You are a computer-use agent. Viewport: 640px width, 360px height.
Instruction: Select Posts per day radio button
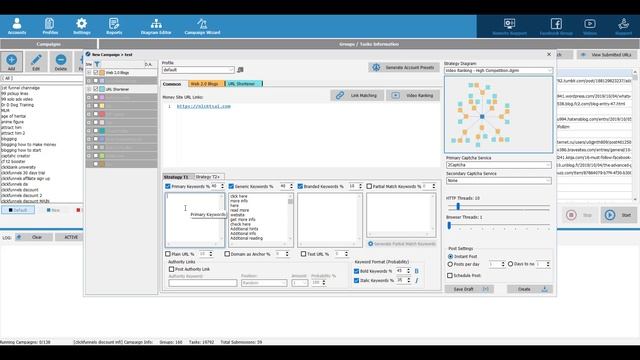point(450,264)
